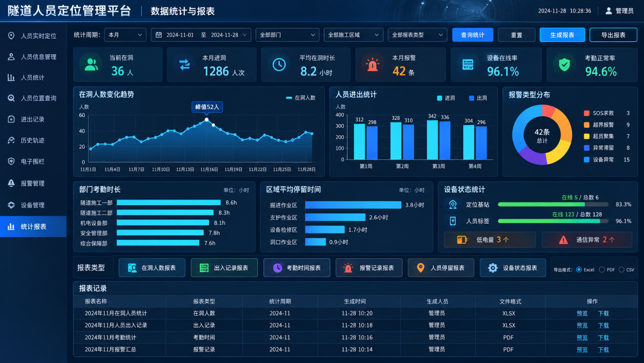Click the 人员实时定位 location pin icon
The image size is (644, 363).
[11, 36]
